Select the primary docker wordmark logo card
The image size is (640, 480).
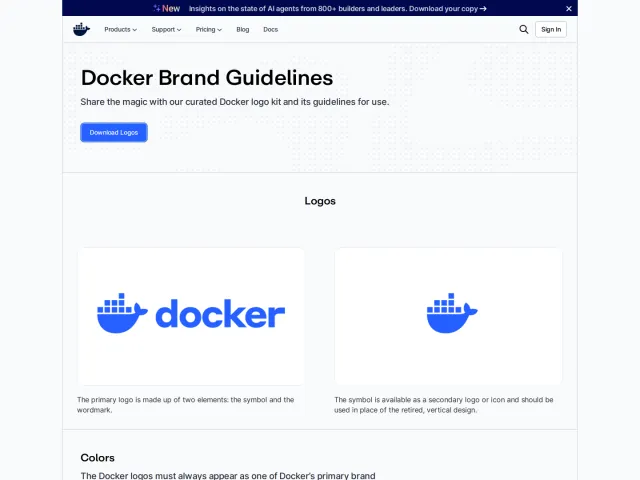(191, 316)
